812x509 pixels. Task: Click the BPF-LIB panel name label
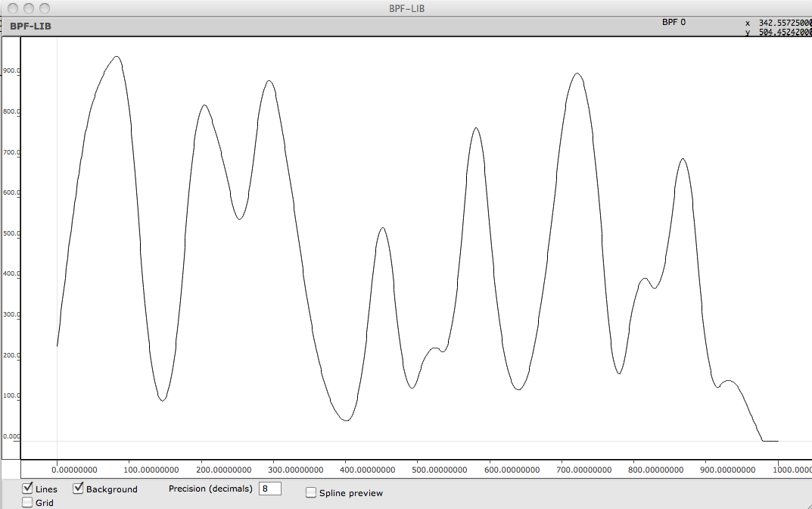coord(30,26)
